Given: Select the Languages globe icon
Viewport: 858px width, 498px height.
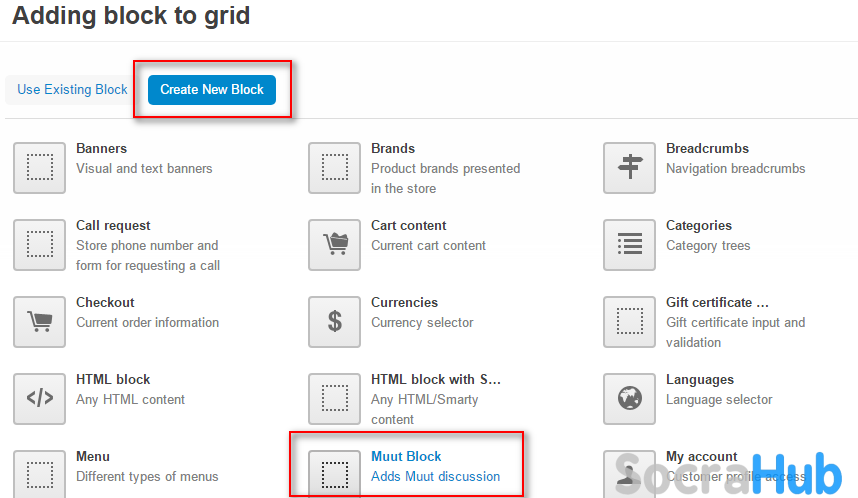Looking at the screenshot, I should pos(629,399).
